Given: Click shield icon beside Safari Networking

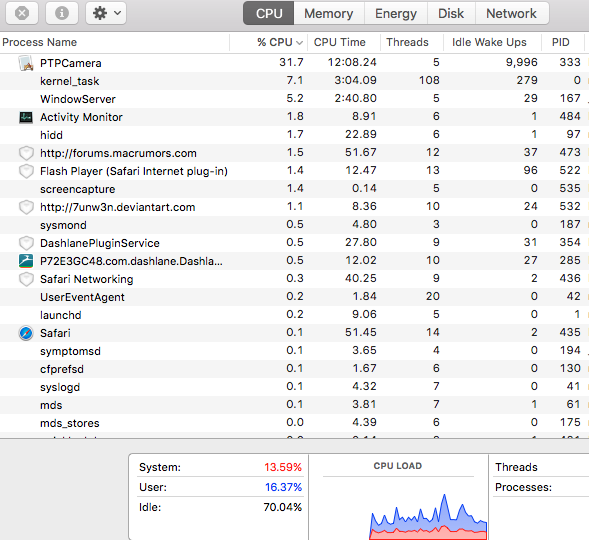Looking at the screenshot, I should (26, 279).
